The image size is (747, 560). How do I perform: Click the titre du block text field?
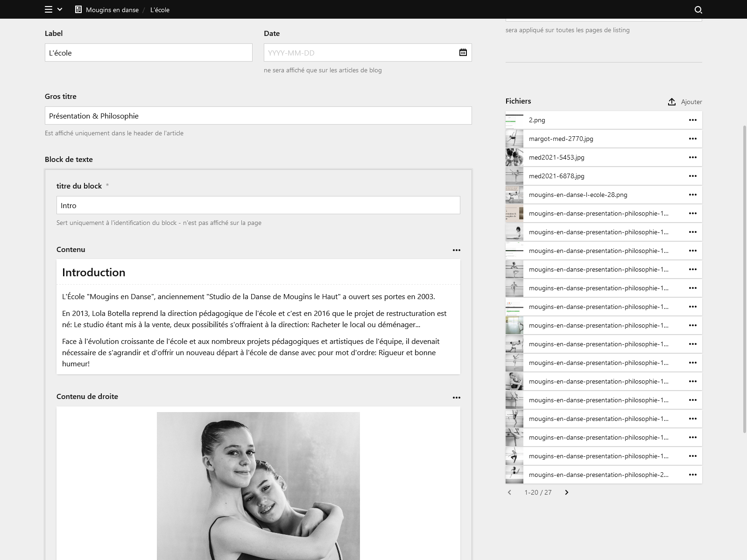(x=259, y=205)
